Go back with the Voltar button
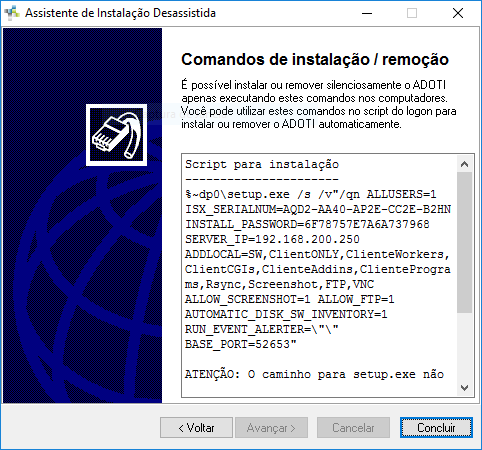 point(196,428)
